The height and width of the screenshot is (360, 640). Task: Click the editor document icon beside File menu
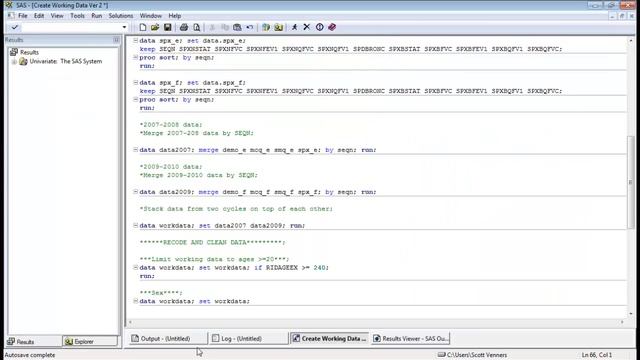click(x=11, y=16)
